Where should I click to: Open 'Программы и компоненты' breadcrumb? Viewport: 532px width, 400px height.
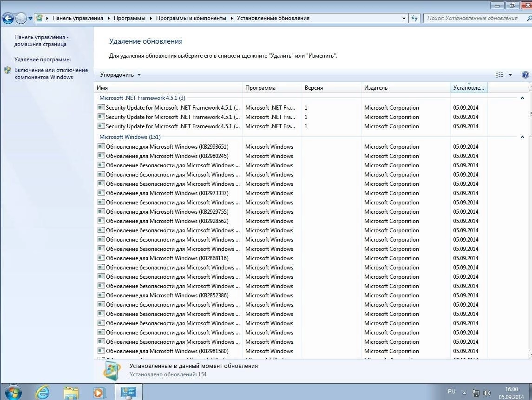coord(191,18)
